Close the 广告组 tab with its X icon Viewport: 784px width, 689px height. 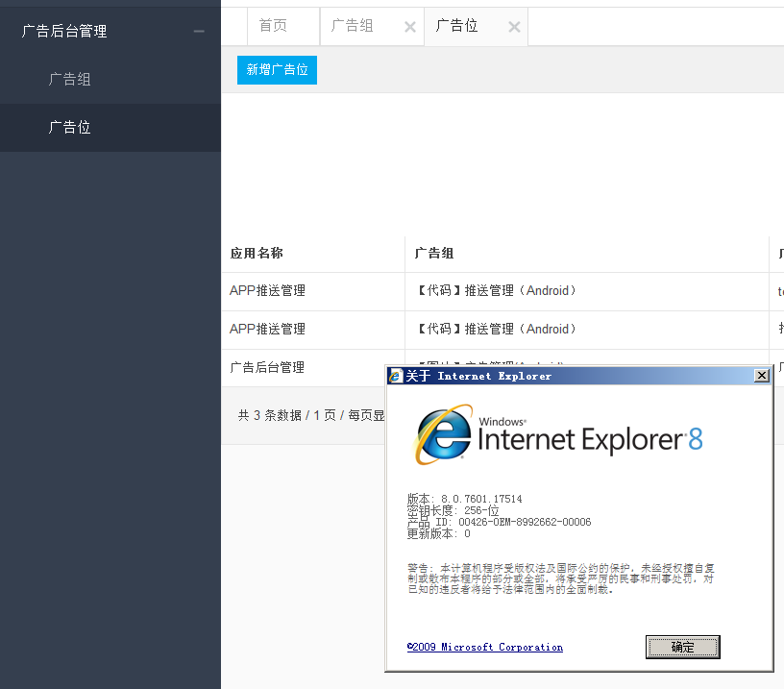[410, 27]
